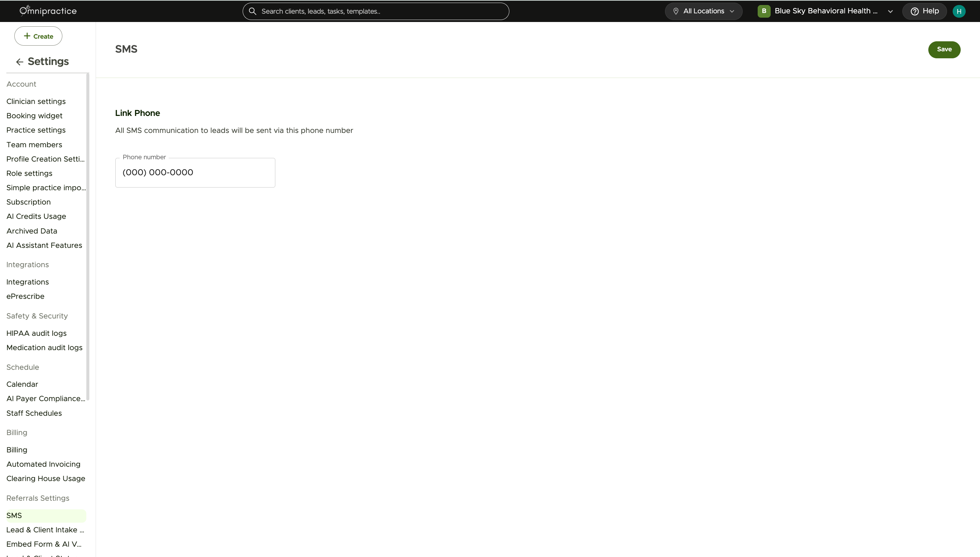The image size is (980, 557).
Task: Click the Help question mark icon
Action: [915, 11]
